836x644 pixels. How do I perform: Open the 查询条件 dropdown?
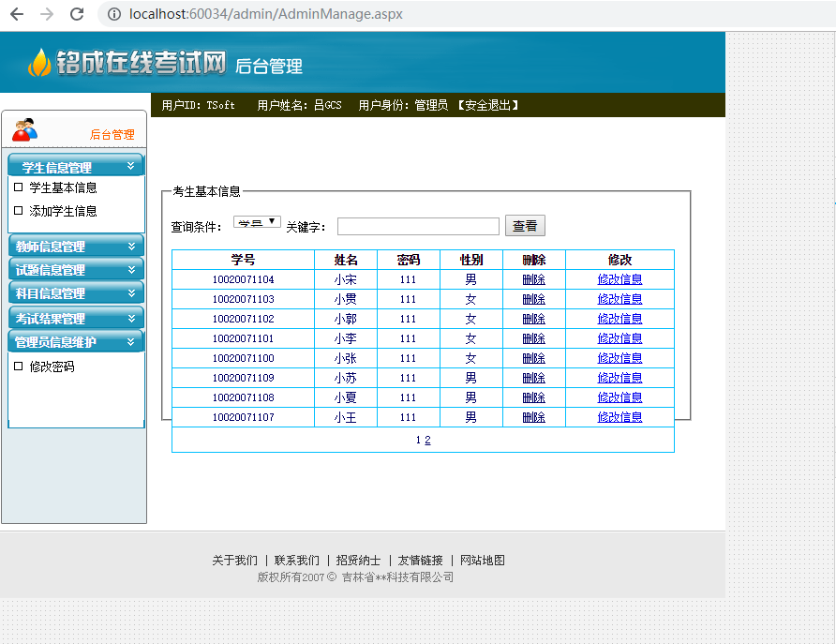[257, 222]
